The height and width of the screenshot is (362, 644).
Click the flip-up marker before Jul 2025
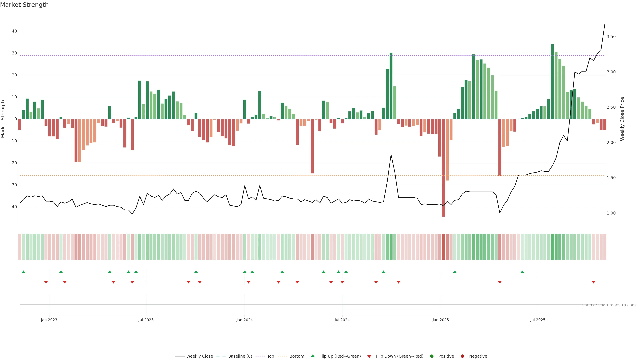pyautogui.click(x=522, y=272)
